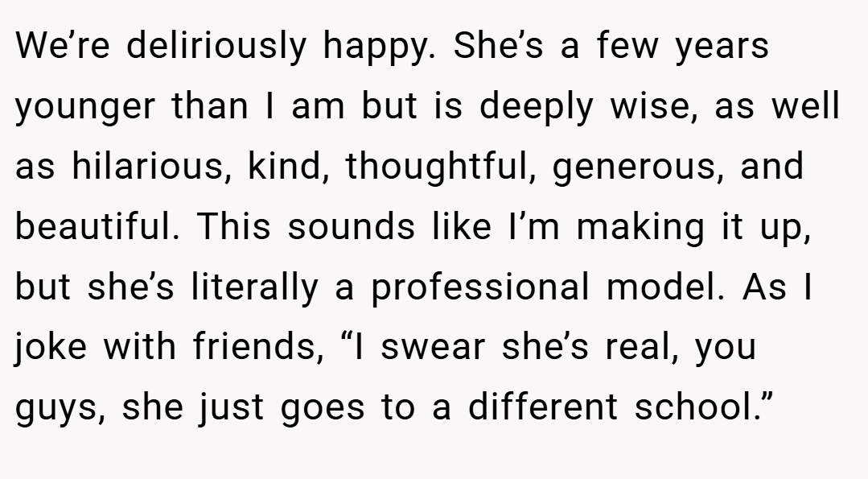Click the word "hilarious" in third line

coord(147,165)
